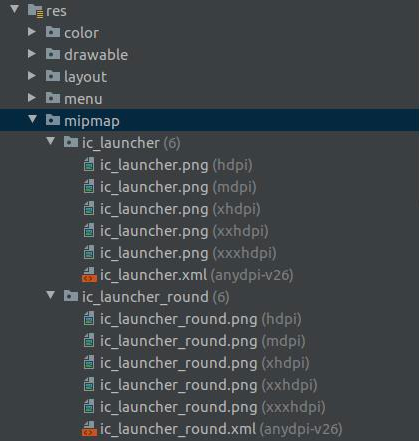Screen dimensions: 419x441
Task: Select ic_launcher_round.png (xxxhdpi) file
Action: tap(212, 407)
